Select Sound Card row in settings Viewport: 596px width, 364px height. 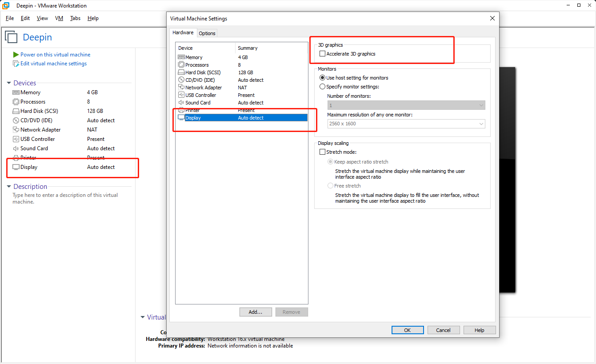pyautogui.click(x=242, y=103)
